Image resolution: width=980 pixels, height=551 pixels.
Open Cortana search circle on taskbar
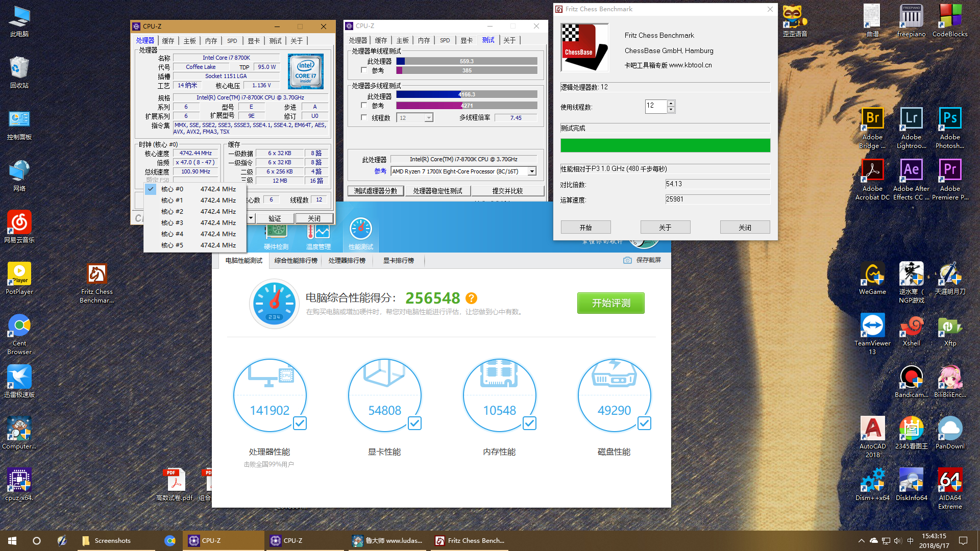click(x=37, y=541)
